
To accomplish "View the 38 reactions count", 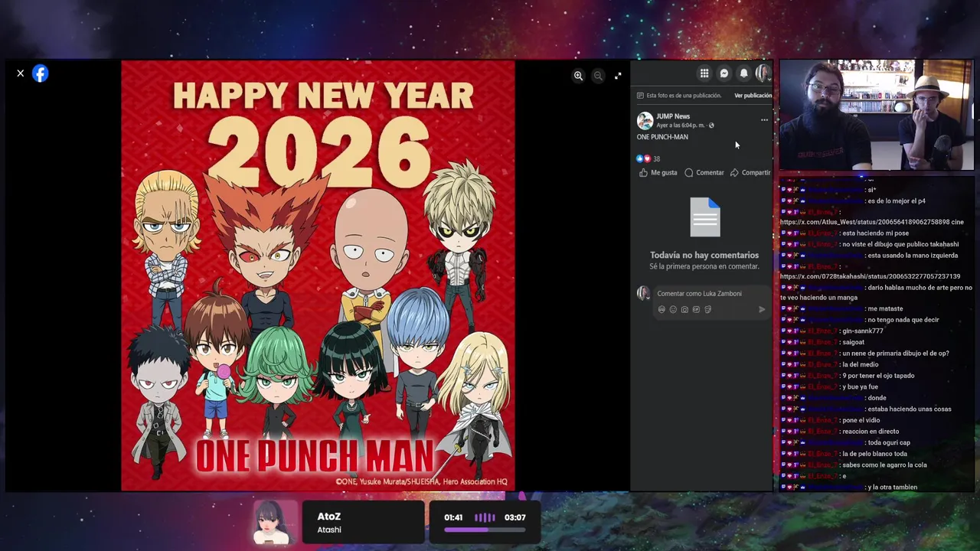I will 656,159.
